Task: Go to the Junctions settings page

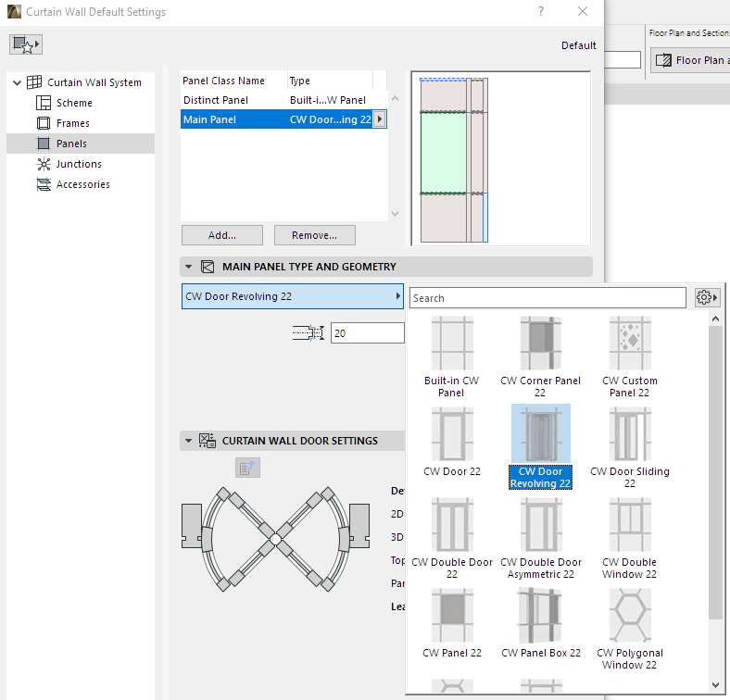Action: point(79,164)
